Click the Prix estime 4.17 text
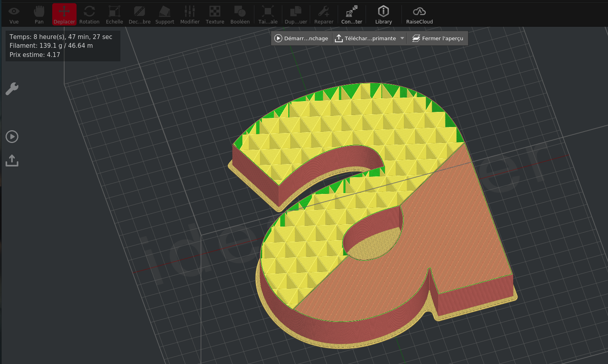Viewport: 608px width, 364px height. [35, 55]
